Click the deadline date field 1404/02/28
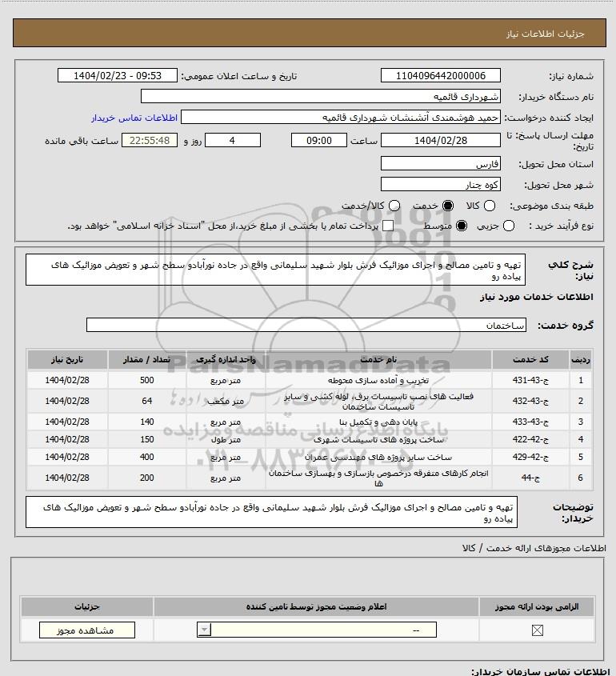The width and height of the screenshot is (616, 676). 441,141
